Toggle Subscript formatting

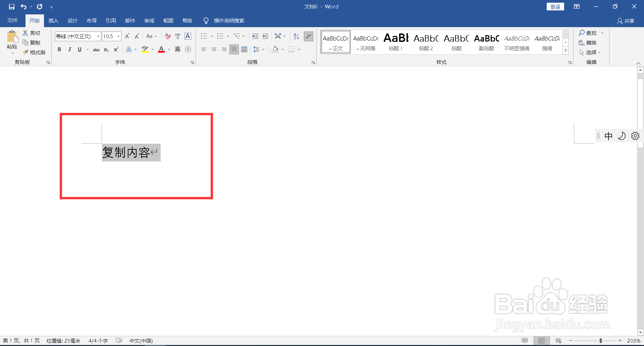(106, 50)
